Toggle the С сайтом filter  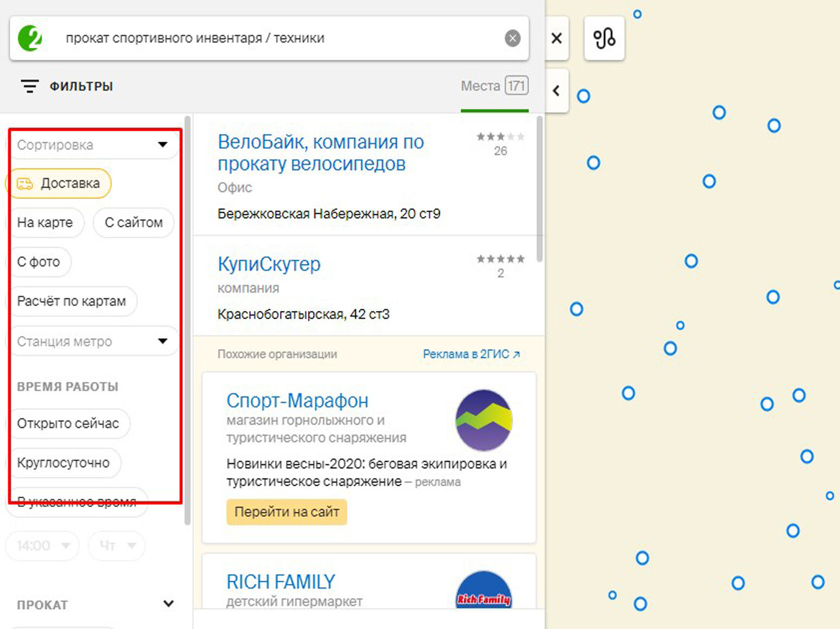(133, 223)
